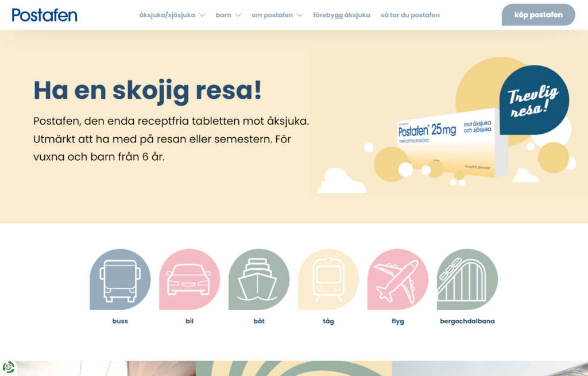Viewport: 588px width, 376px height.
Task: Open the förebygg åksjuka menu item
Action: (342, 15)
